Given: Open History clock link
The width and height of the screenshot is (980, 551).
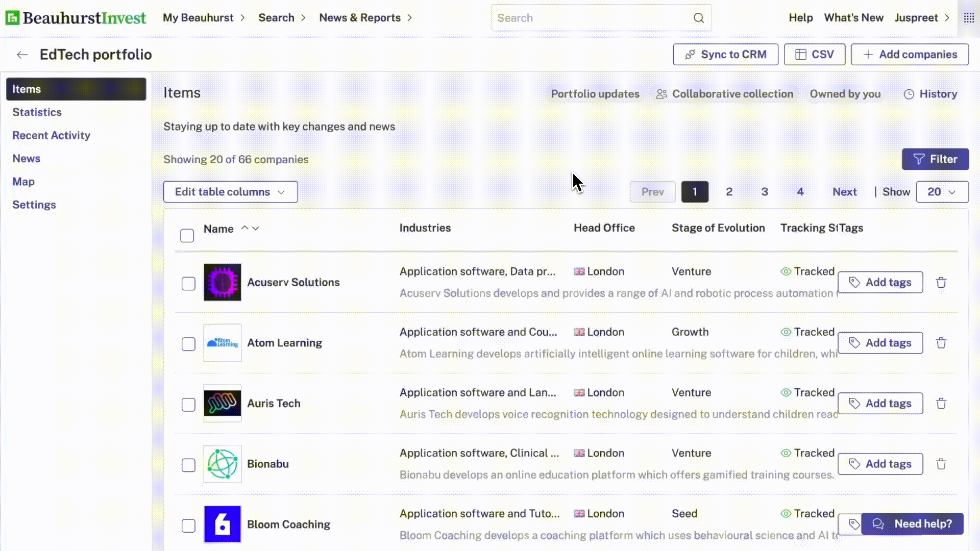Looking at the screenshot, I should tap(930, 94).
